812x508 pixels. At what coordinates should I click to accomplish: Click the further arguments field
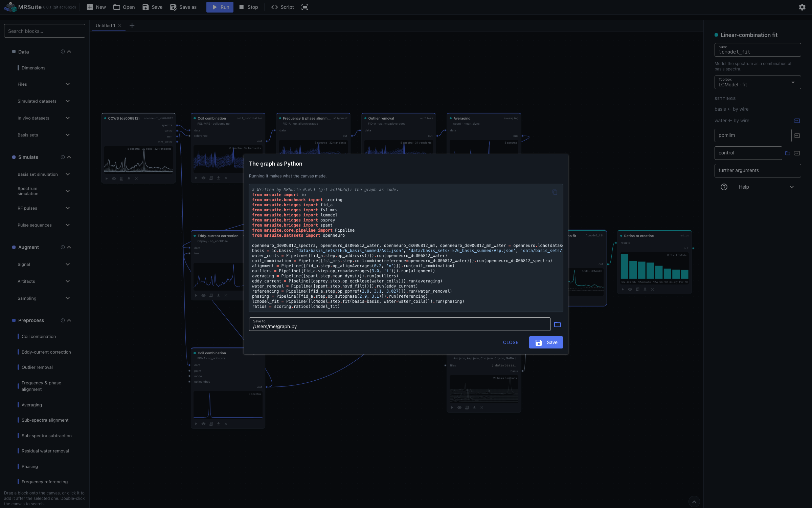(758, 171)
